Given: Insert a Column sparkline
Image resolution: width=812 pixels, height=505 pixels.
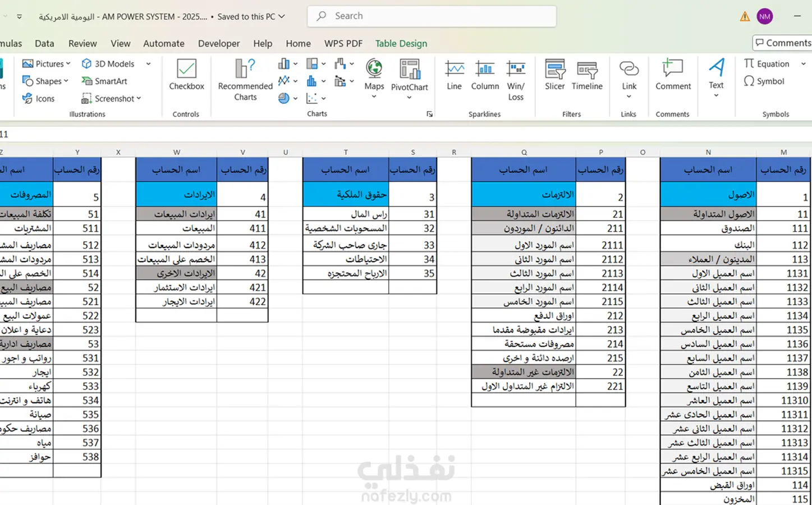Looking at the screenshot, I should tap(485, 75).
